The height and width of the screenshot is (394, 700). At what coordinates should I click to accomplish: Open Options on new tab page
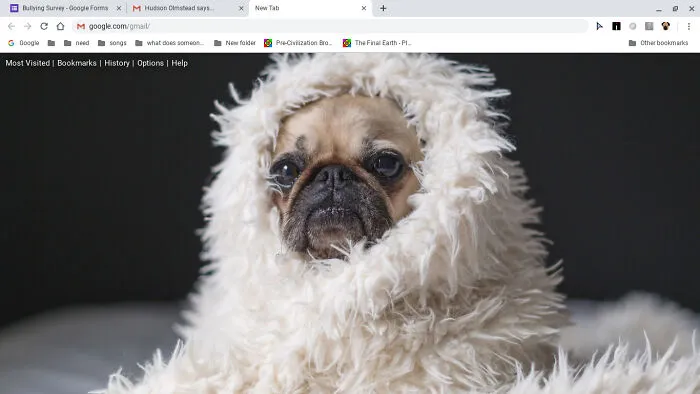click(150, 63)
